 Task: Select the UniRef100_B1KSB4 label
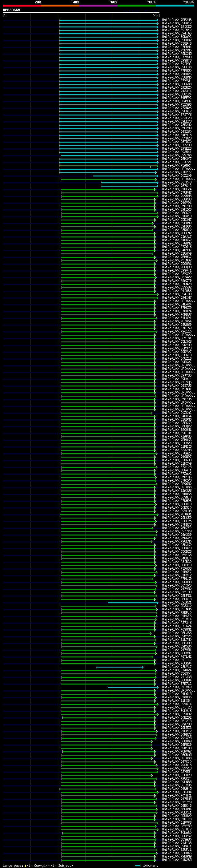[x=177, y=700]
